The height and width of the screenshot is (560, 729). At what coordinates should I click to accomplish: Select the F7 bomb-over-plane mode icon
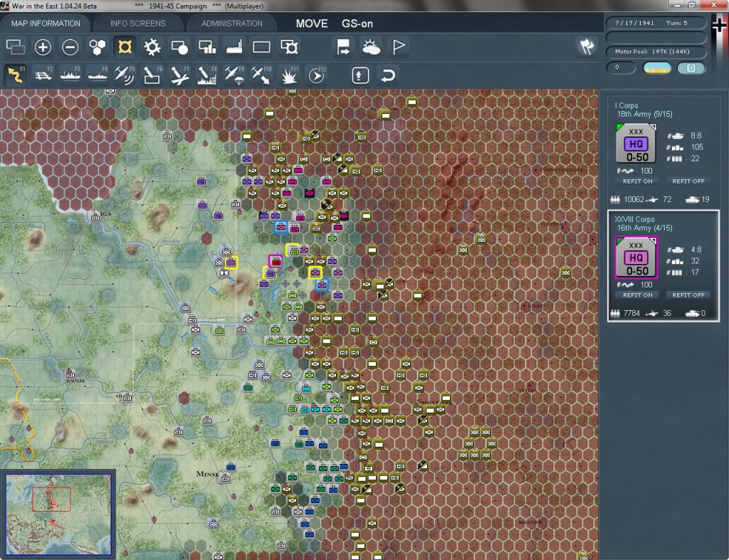pos(179,75)
